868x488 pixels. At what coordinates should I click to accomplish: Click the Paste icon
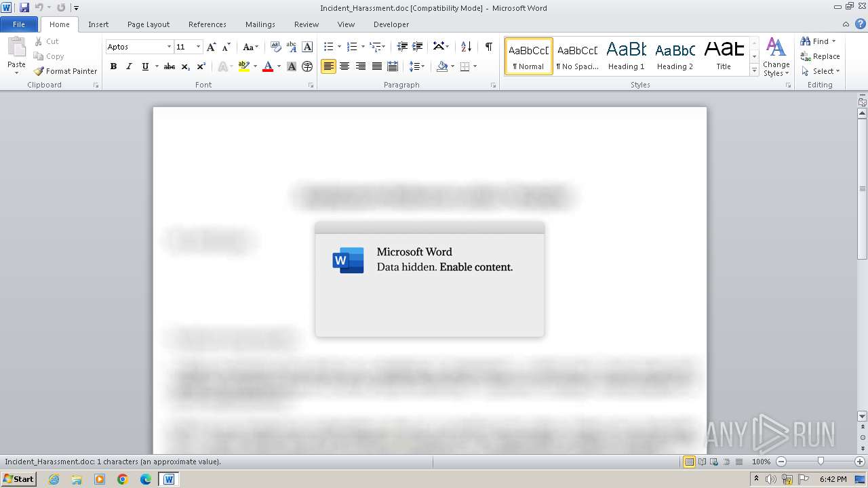16,47
